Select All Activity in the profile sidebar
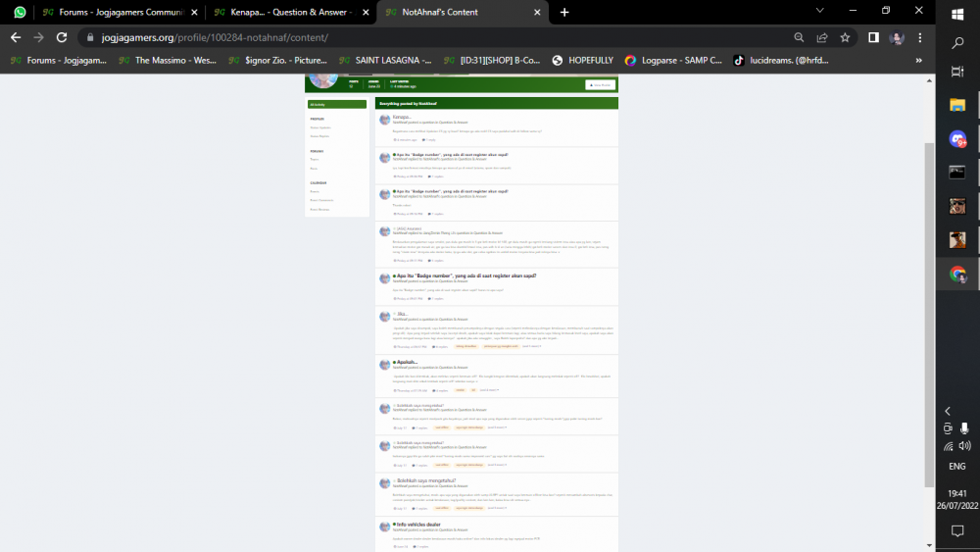Viewport: 980px width, 552px height. pos(337,104)
